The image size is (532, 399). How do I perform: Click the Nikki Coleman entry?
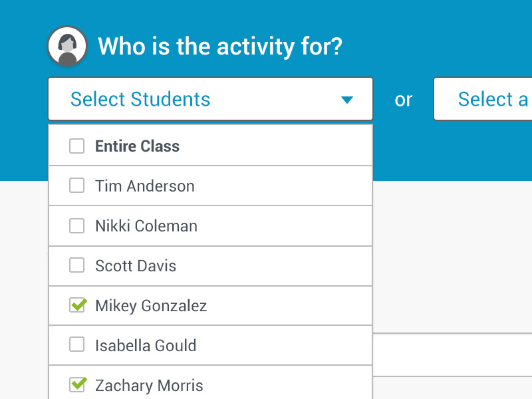pos(199,225)
